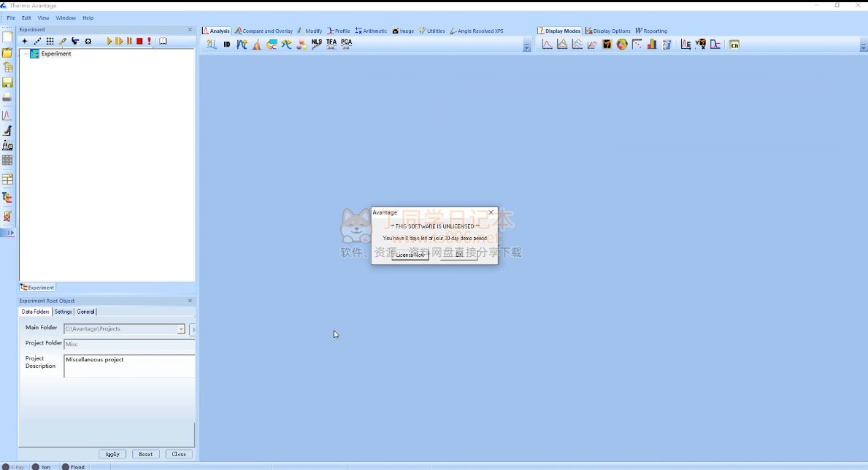Open the book icon in Experiment toolbar
Image resolution: width=868 pixels, height=470 pixels.
tap(164, 41)
